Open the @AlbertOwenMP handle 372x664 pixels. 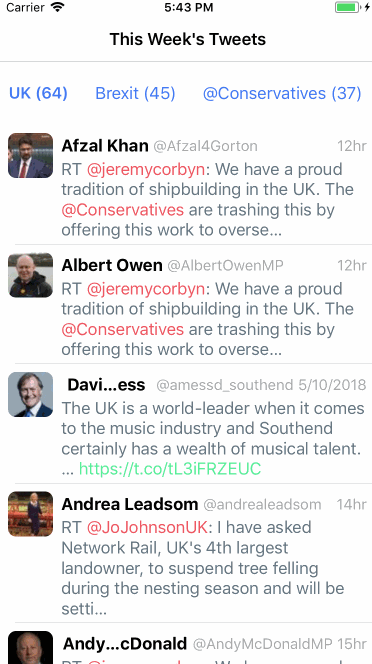pyautogui.click(x=225, y=266)
